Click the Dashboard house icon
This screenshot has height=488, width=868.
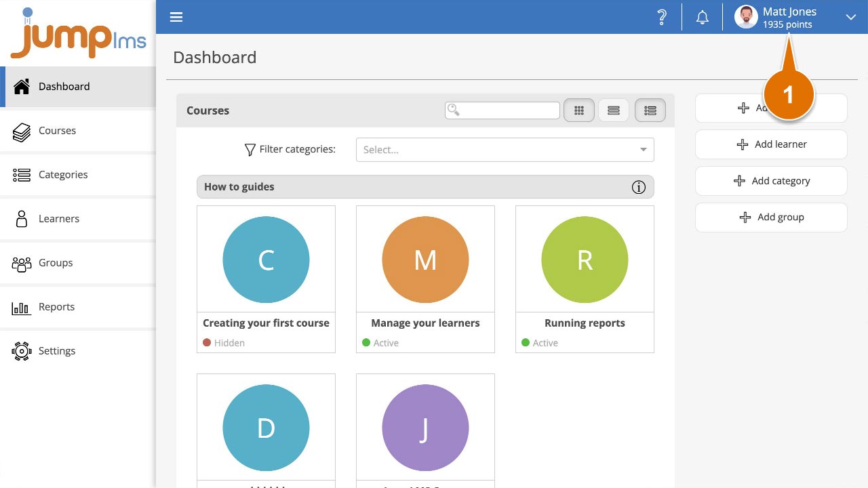pos(22,87)
